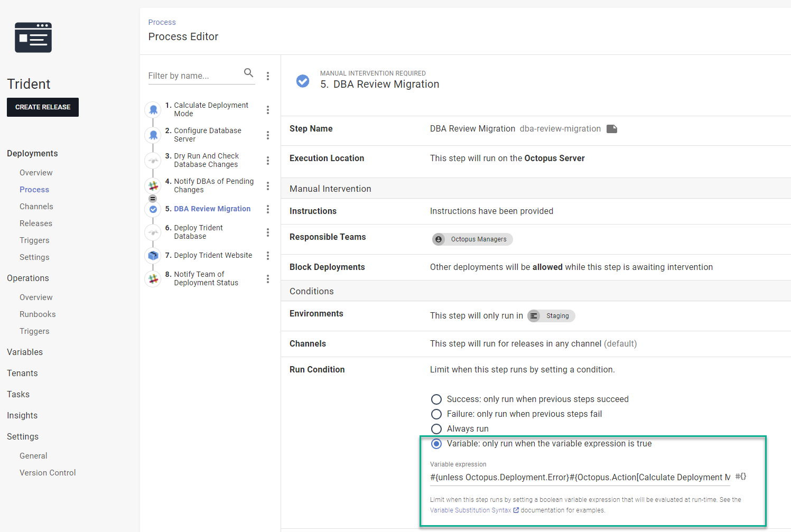Open the insert variable helper beside the expression field

tap(740, 476)
